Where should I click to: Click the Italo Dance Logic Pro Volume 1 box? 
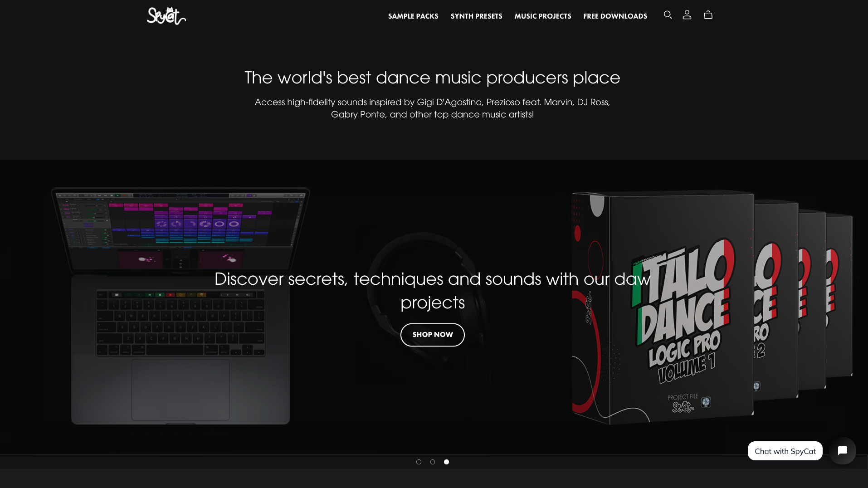tap(662, 307)
